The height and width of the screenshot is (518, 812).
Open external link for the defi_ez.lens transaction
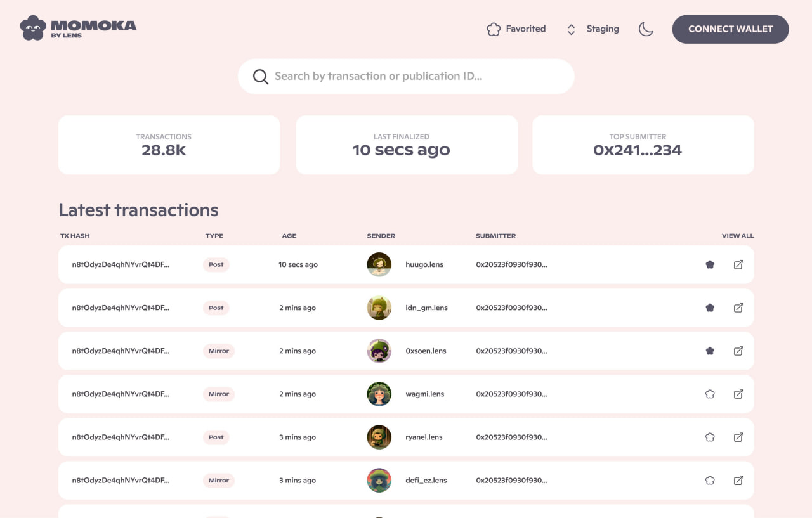pos(738,480)
